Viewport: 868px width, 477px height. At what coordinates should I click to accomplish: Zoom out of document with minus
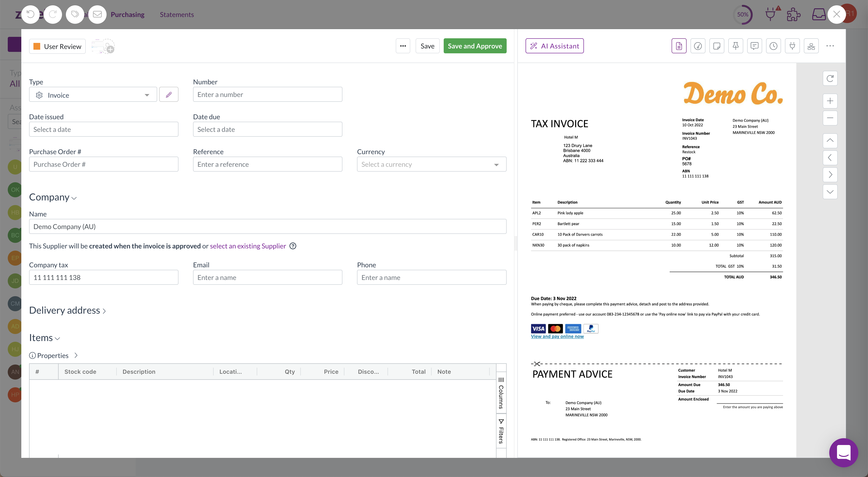[830, 118]
